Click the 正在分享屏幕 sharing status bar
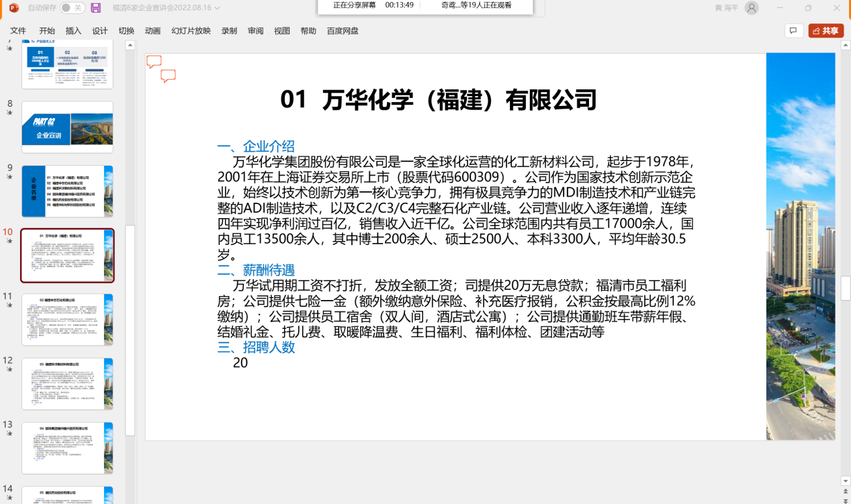This screenshot has height=504, width=851. (x=425, y=5)
